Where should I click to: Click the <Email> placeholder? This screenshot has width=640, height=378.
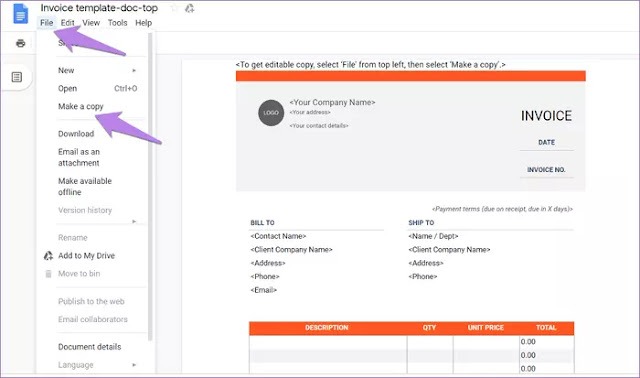pos(264,290)
